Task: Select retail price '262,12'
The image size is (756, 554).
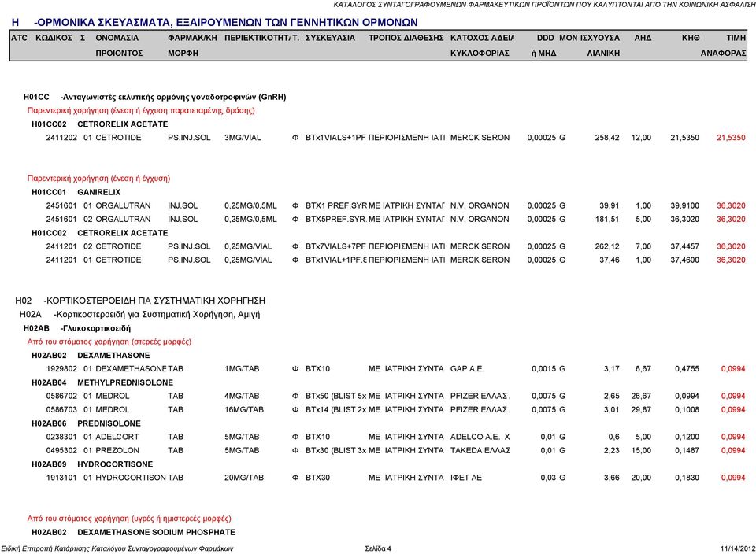Action: pos(607,246)
